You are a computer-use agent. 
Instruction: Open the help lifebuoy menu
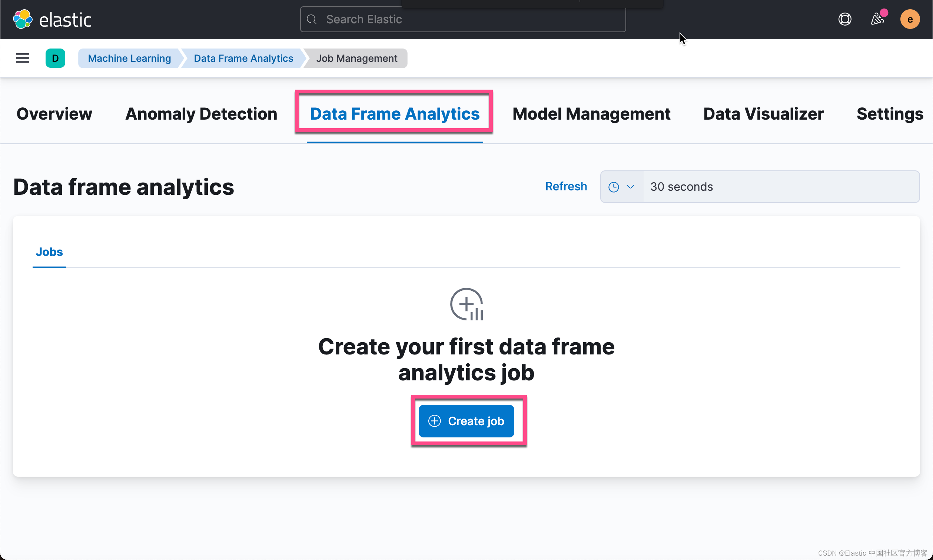click(x=845, y=19)
